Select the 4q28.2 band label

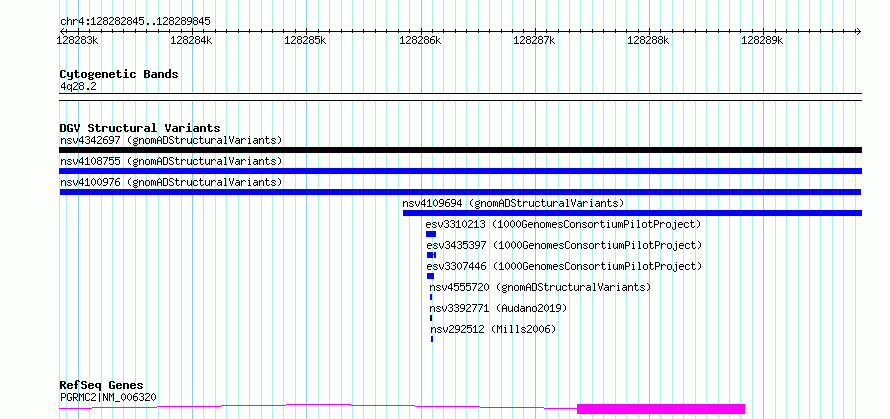coord(78,86)
